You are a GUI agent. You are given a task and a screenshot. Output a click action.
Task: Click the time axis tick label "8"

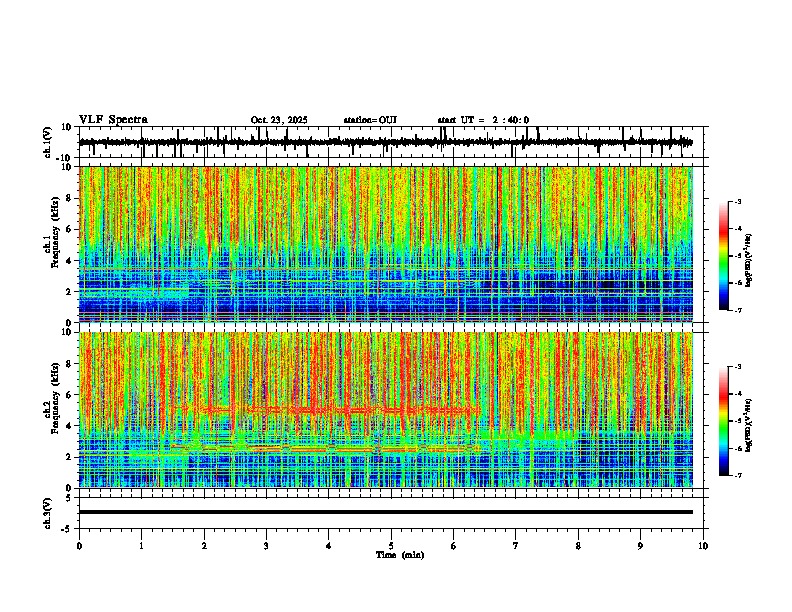click(x=578, y=546)
